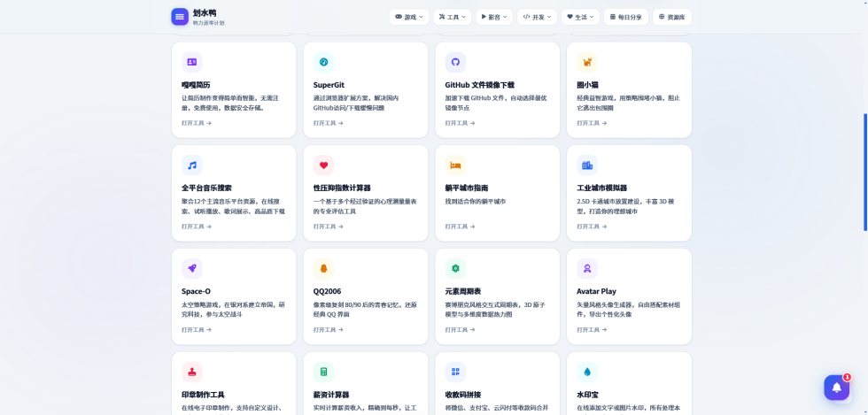Click the Space-O card title
This screenshot has width=868, height=415.
pos(196,292)
